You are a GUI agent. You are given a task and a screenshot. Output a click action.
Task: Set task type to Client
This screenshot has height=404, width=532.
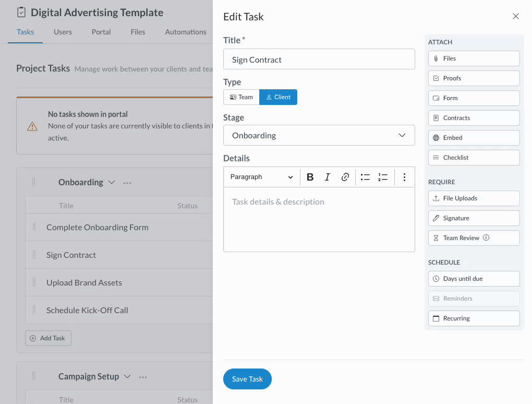(279, 97)
